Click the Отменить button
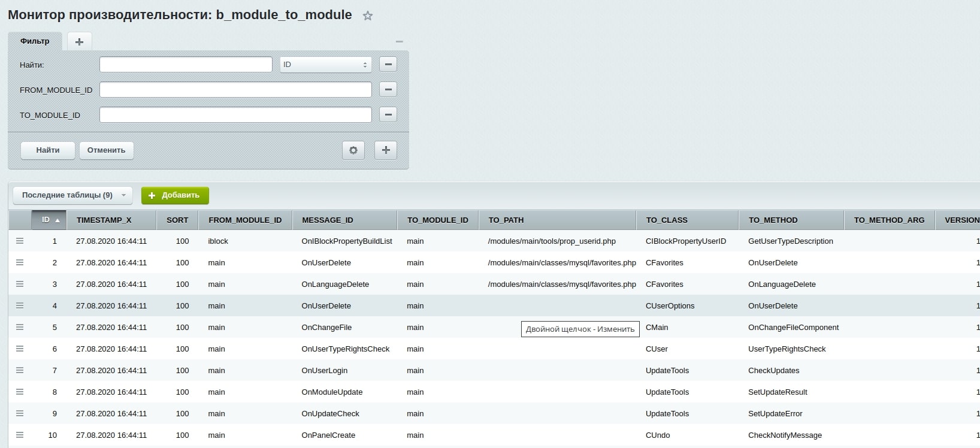 pyautogui.click(x=107, y=150)
